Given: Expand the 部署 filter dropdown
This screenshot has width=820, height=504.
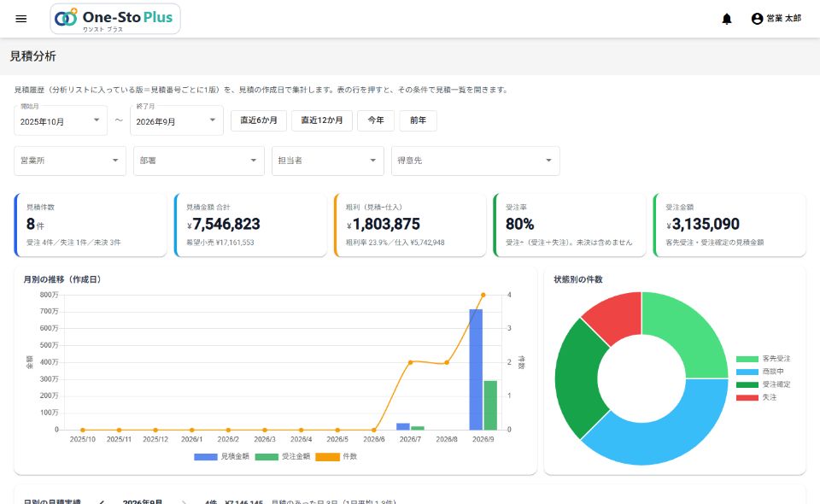Looking at the screenshot, I should click(x=199, y=161).
